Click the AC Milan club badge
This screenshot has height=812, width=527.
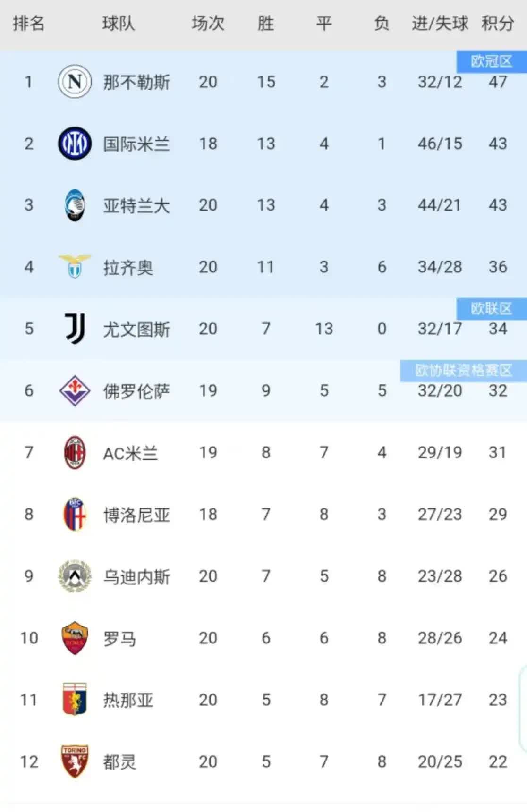point(75,452)
